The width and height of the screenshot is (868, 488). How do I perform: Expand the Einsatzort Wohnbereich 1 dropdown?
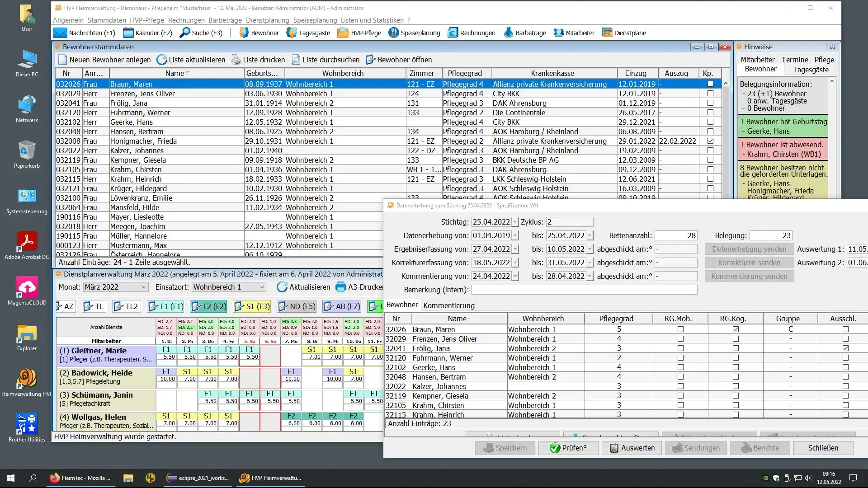point(261,287)
